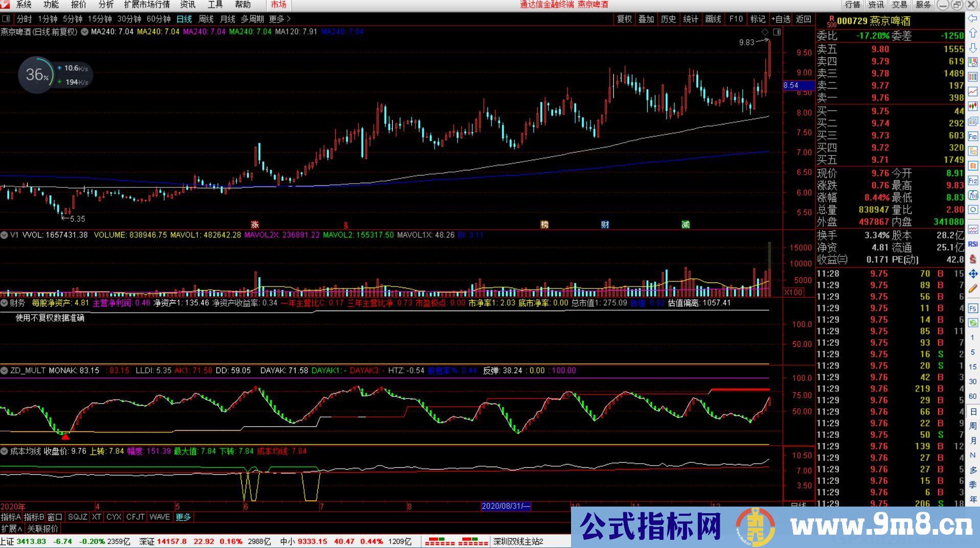
Task: Click the 交易 trading button at top right
Action: click(x=900, y=5)
